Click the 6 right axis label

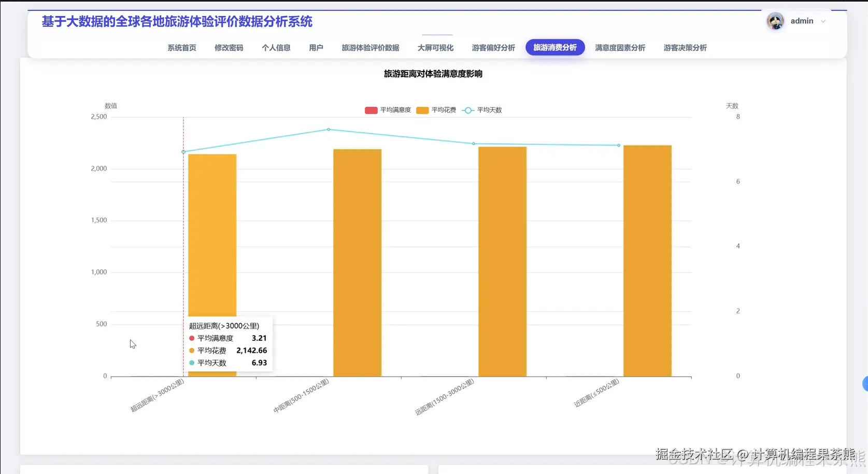[x=738, y=182]
